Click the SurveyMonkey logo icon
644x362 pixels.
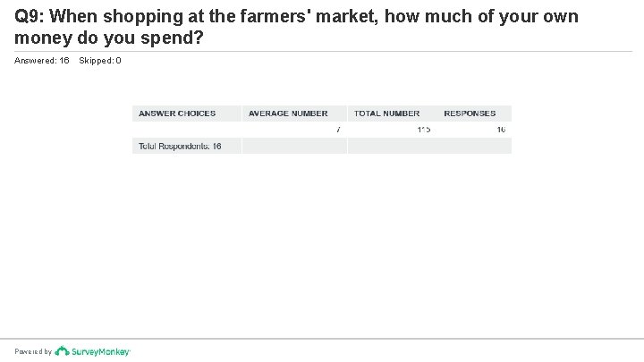[60, 351]
